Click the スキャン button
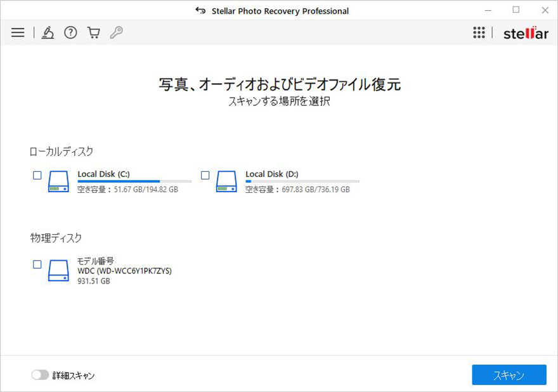 509,375
